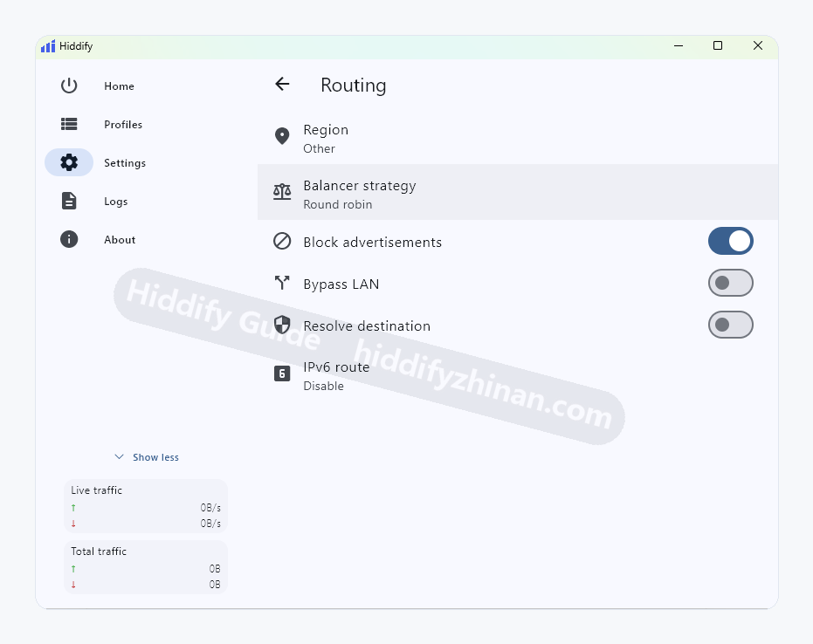The image size is (813, 644).
Task: Go back with the arrow beside Routing
Action: pyautogui.click(x=282, y=84)
